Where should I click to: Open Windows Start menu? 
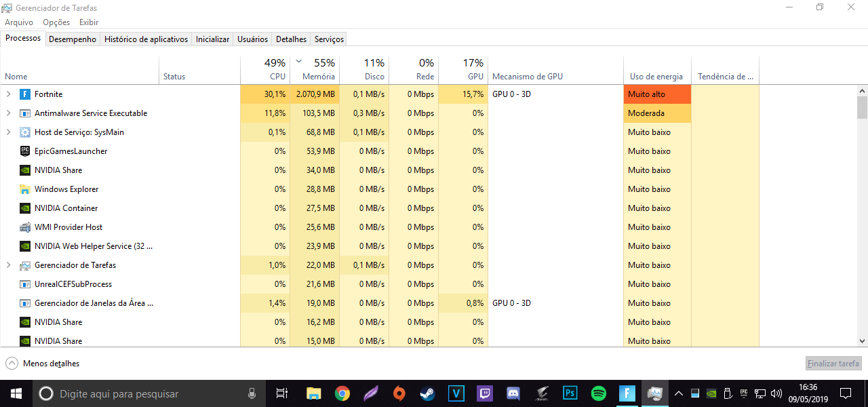point(16,393)
